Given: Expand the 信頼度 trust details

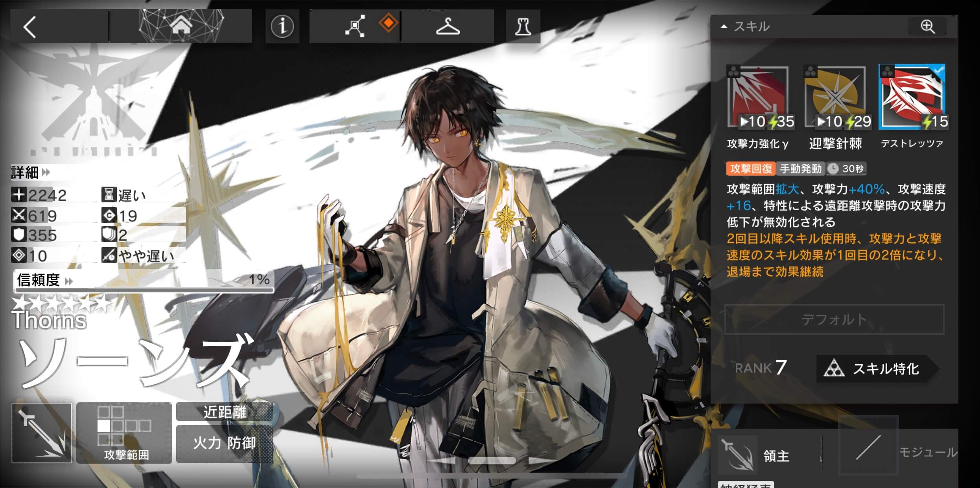Looking at the screenshot, I should [44, 280].
